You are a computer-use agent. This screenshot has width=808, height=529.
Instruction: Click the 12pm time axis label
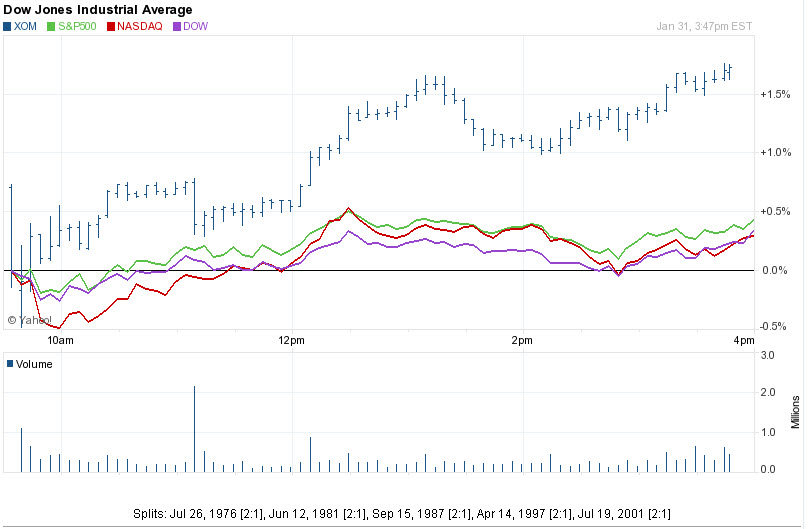click(291, 340)
